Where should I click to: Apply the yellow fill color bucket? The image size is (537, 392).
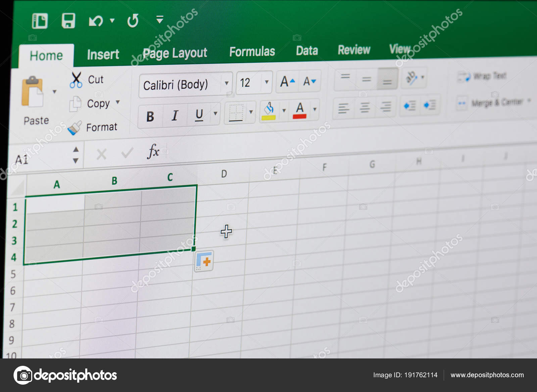(x=268, y=111)
